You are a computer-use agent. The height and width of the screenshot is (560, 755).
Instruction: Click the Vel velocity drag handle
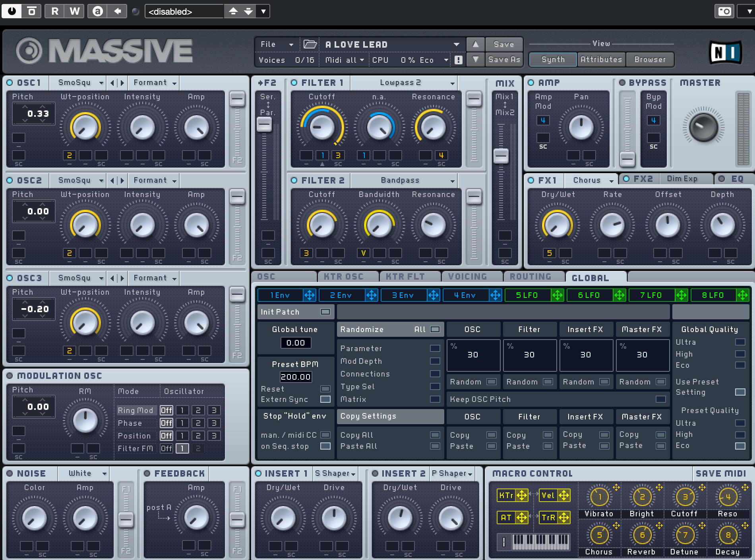564,495
